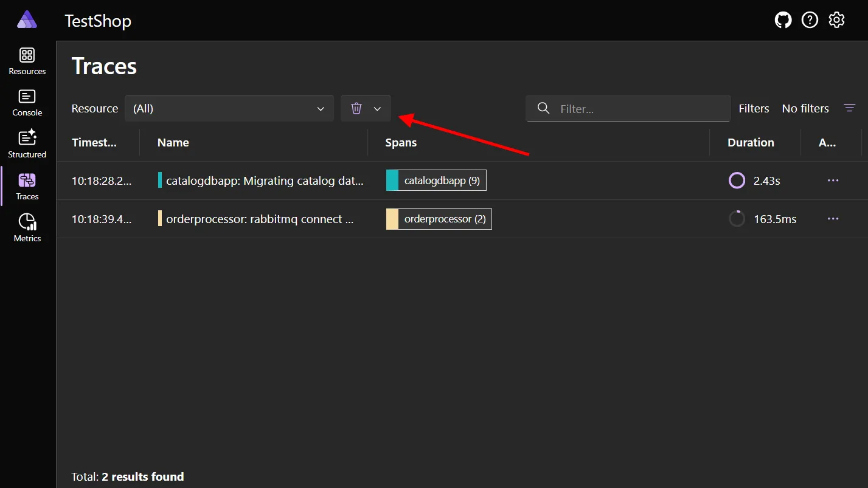
Task: Open the GitHub repository link
Action: tap(783, 19)
